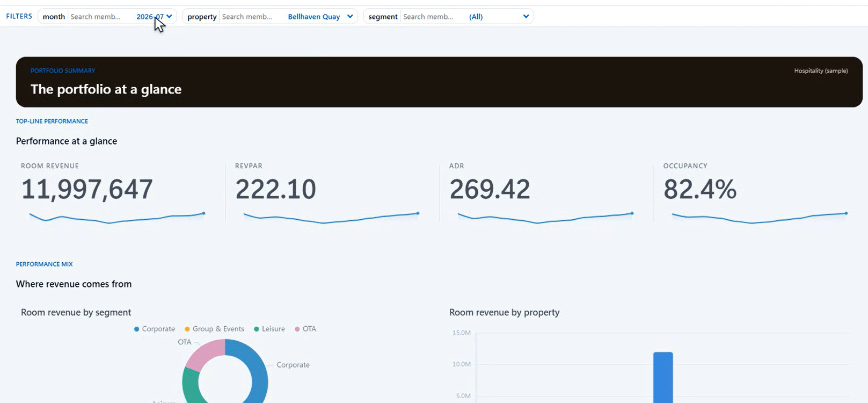
Task: Click the (All) segment value
Action: [x=476, y=17]
